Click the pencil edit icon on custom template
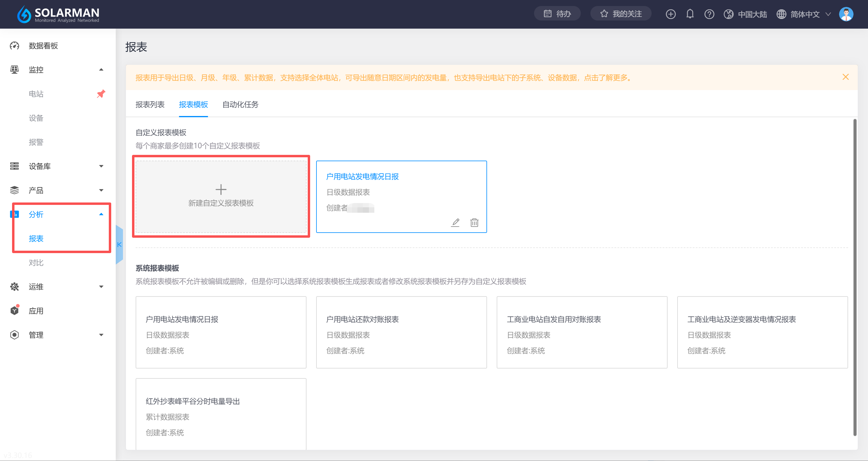Screen dimensions: 868x461 tap(455, 222)
